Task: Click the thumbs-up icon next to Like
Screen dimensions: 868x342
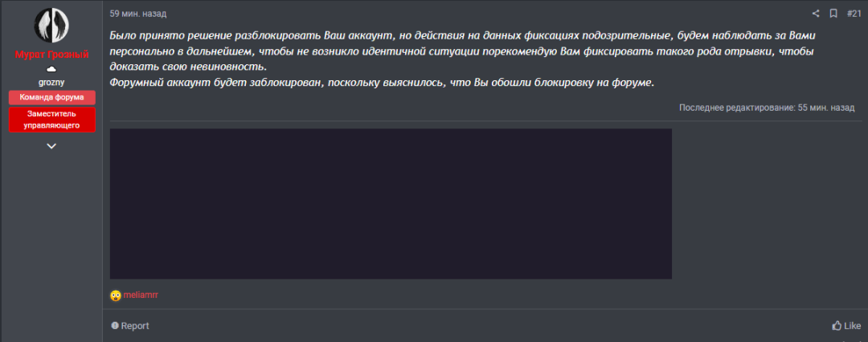Action: pos(837,326)
